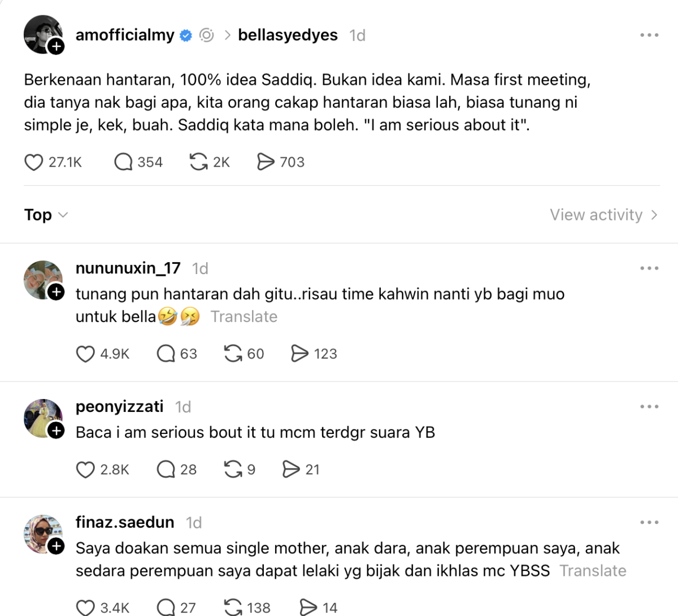The width and height of the screenshot is (678, 616).
Task: Like the peonyizzati comment
Action: pyautogui.click(x=85, y=470)
